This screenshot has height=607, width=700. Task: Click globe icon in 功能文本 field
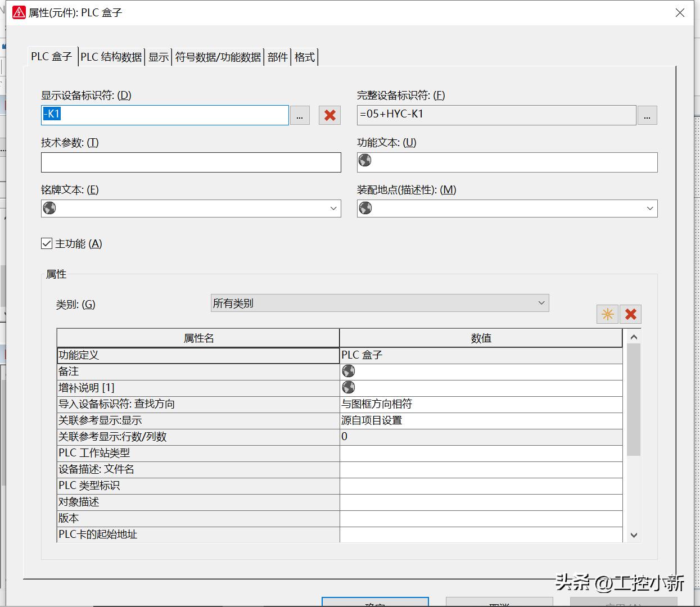tap(365, 160)
